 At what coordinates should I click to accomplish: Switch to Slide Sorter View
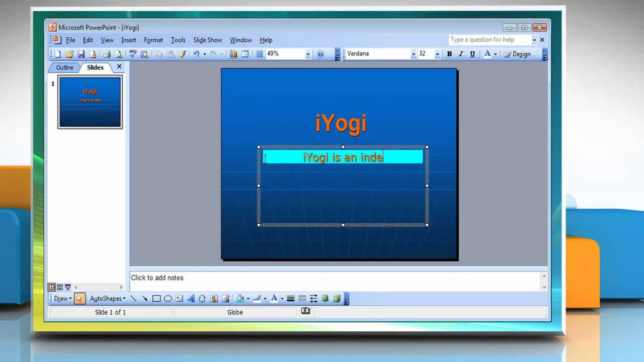(x=60, y=287)
